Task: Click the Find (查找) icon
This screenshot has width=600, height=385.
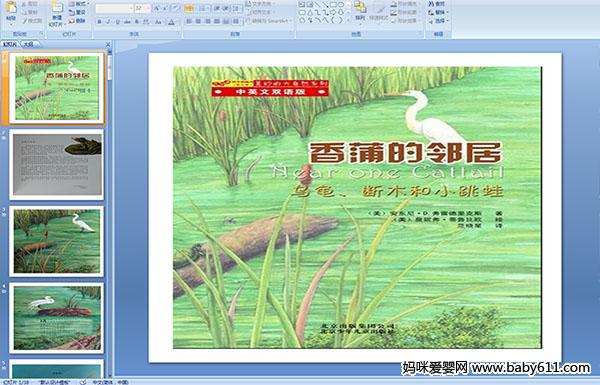Action: [437, 4]
